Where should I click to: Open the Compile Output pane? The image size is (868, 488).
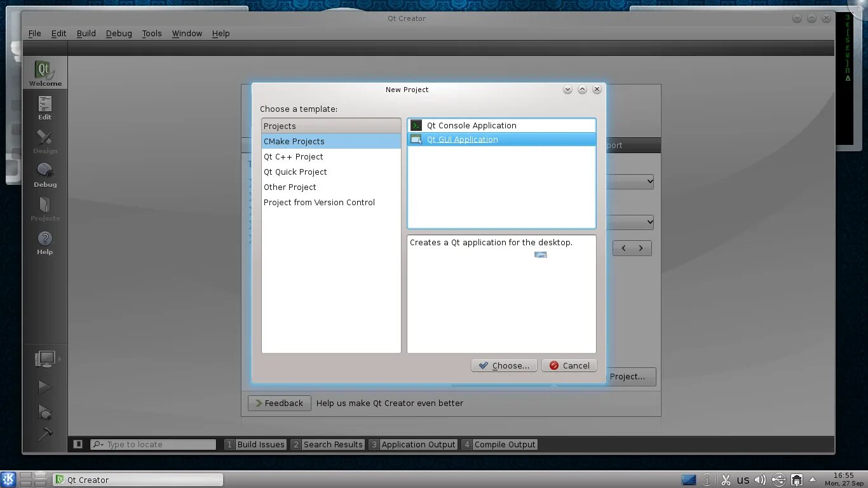pyautogui.click(x=499, y=444)
